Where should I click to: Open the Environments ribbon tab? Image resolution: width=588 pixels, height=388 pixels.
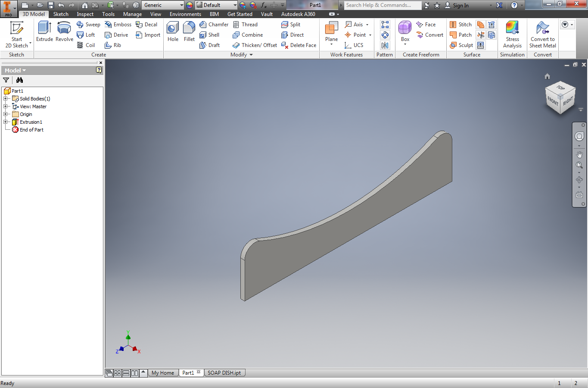185,14
